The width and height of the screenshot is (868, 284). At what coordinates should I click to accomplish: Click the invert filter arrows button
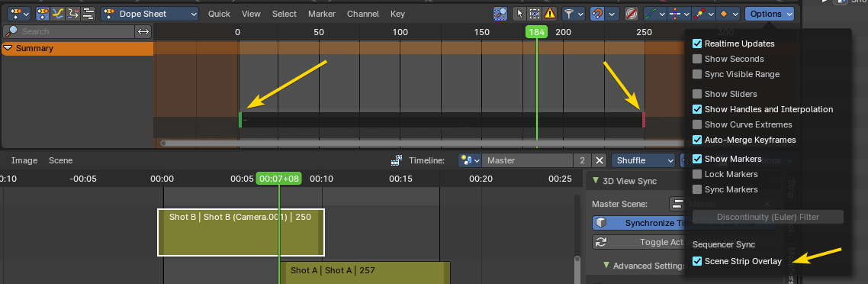pyautogui.click(x=143, y=31)
